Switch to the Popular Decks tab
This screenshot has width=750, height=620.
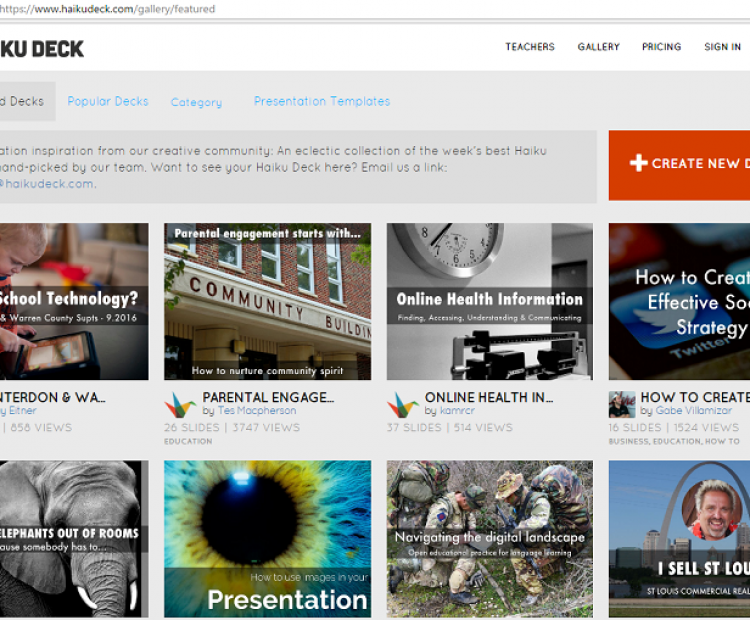(x=108, y=101)
